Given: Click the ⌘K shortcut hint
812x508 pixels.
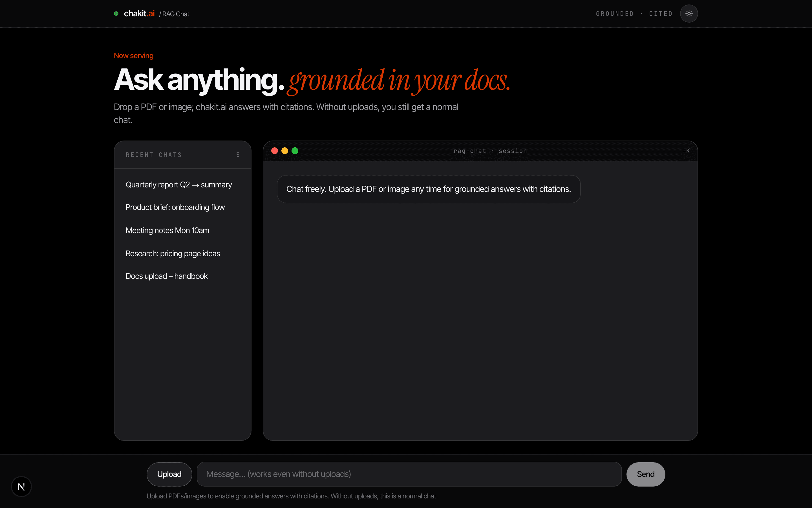Looking at the screenshot, I should (x=686, y=151).
